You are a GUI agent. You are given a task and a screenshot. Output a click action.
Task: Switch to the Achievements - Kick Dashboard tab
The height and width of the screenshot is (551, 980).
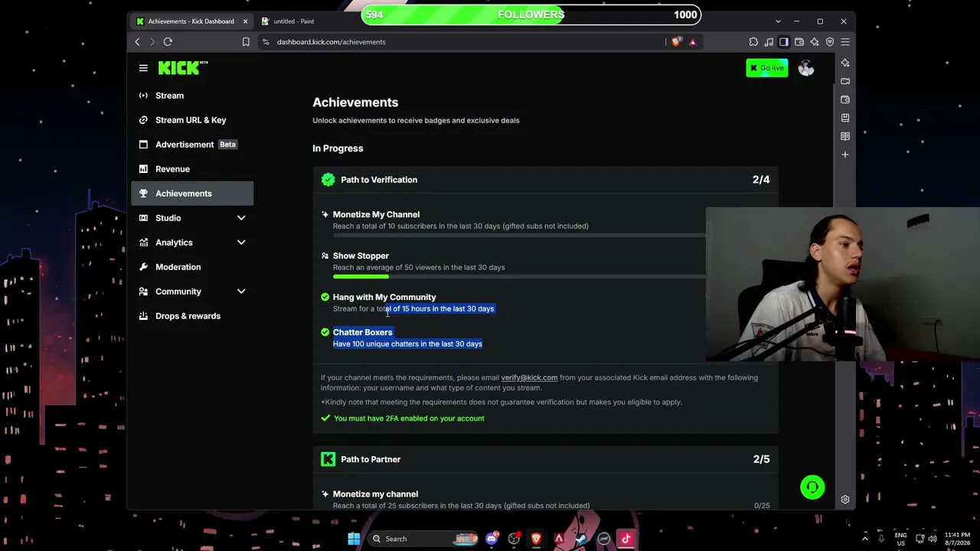[191, 21]
